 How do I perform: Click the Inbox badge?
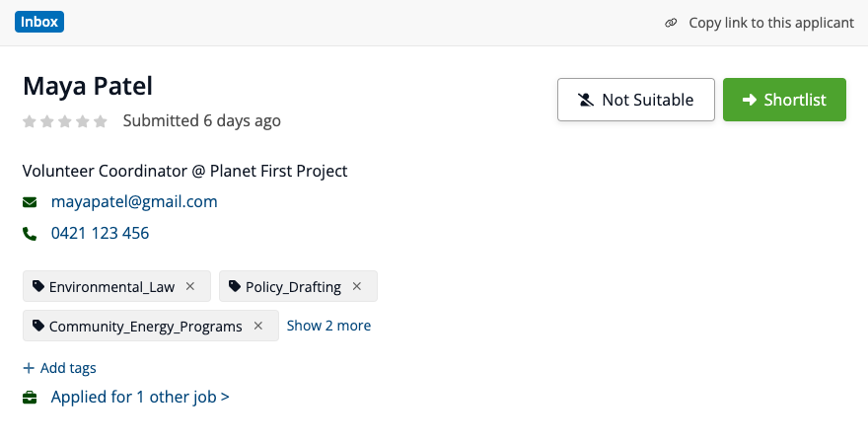tap(39, 22)
